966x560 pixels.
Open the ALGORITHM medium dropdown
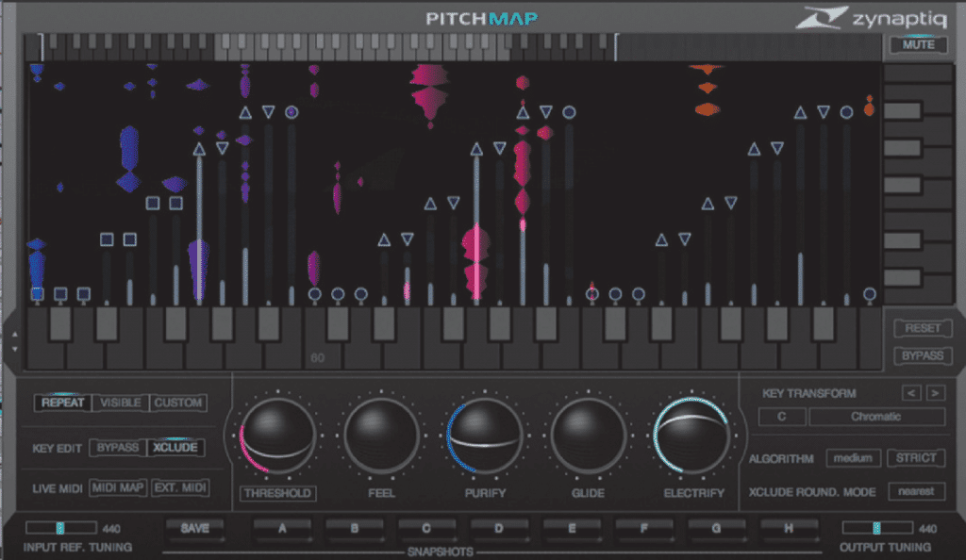853,458
